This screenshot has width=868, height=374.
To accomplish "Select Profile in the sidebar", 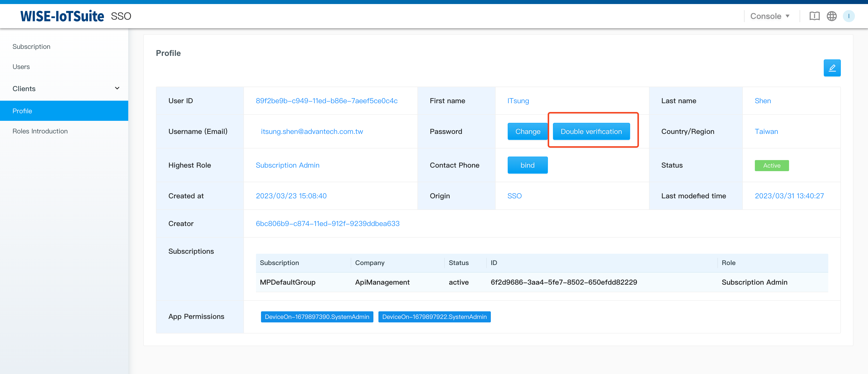I will 22,111.
